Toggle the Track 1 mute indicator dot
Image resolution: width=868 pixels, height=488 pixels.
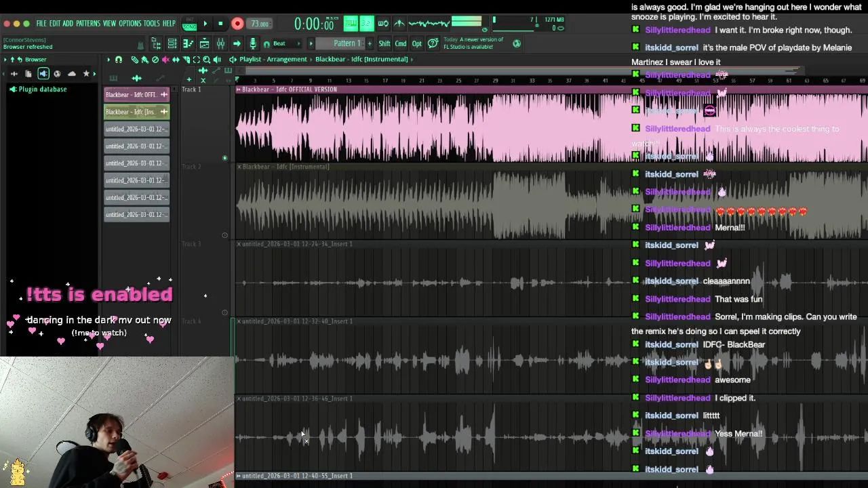(225, 158)
